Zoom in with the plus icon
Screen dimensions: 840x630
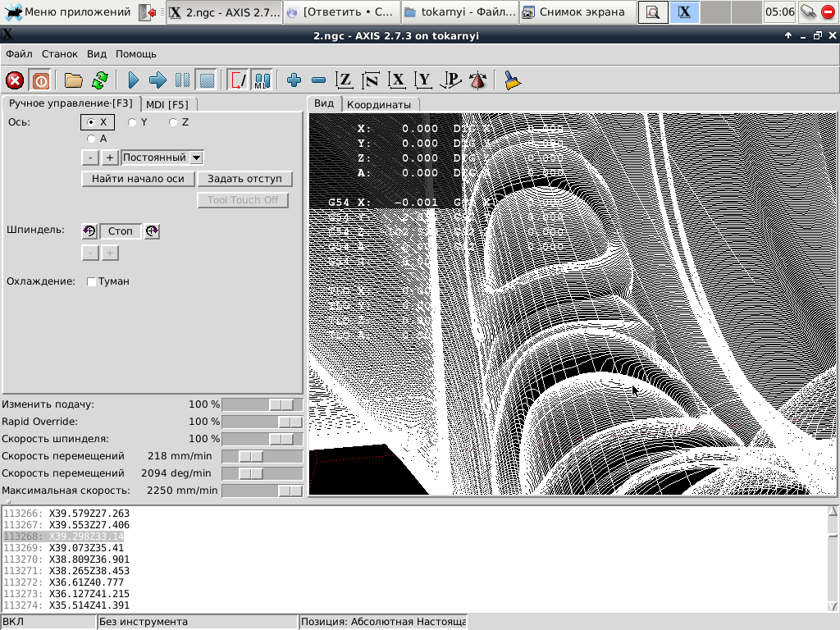(294, 80)
